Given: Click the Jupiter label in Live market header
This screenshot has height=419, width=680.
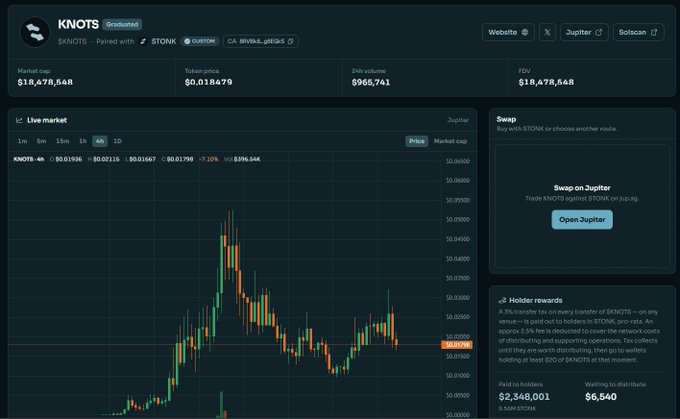Looking at the screenshot, I should click(458, 120).
